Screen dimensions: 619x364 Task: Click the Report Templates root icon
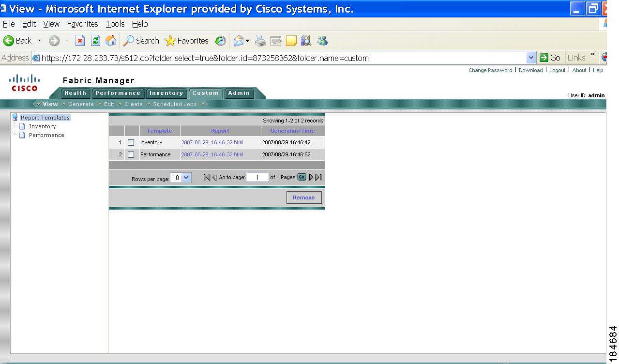(15, 117)
